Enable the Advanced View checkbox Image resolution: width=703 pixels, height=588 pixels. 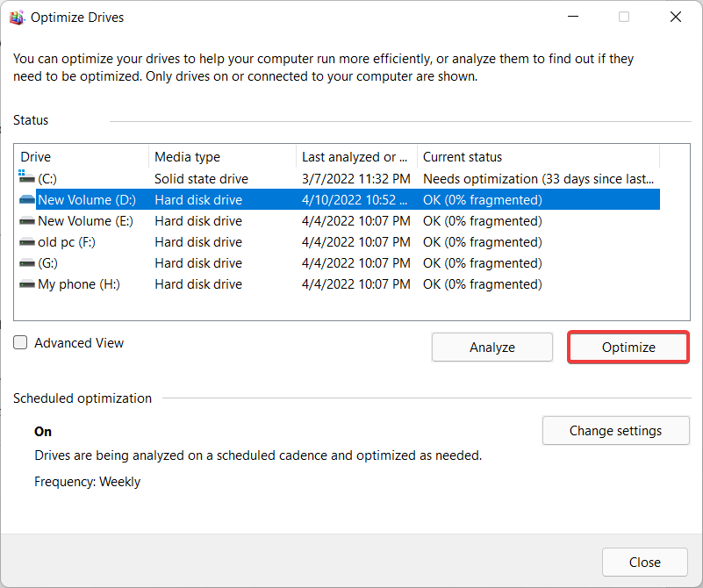[x=20, y=342]
